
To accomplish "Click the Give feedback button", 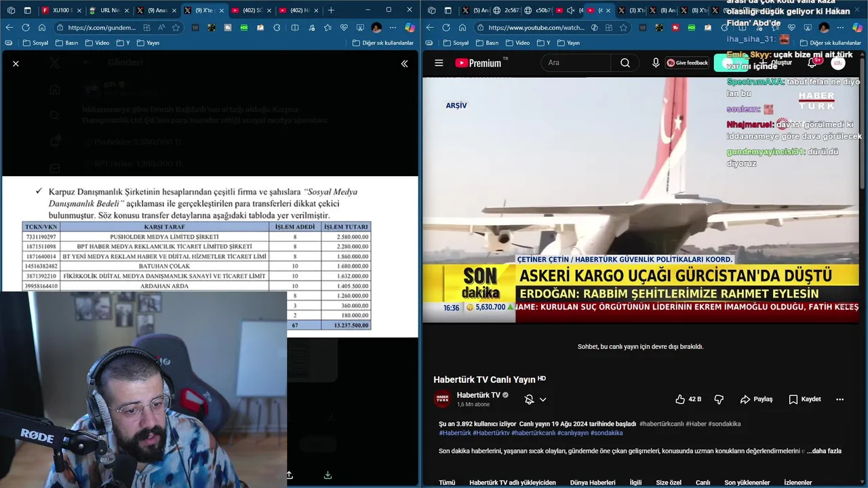I will coord(687,63).
